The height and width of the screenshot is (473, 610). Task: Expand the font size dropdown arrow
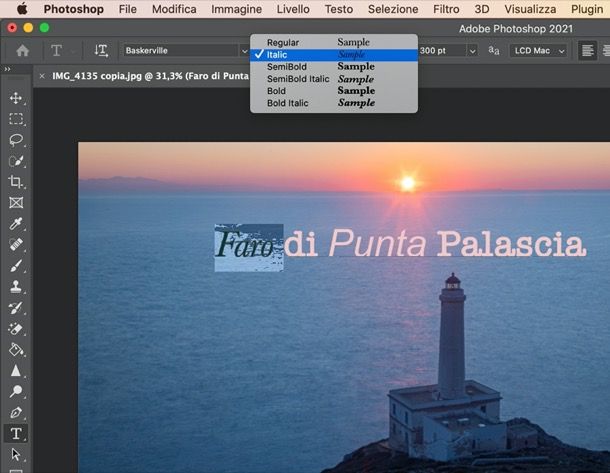click(472, 51)
